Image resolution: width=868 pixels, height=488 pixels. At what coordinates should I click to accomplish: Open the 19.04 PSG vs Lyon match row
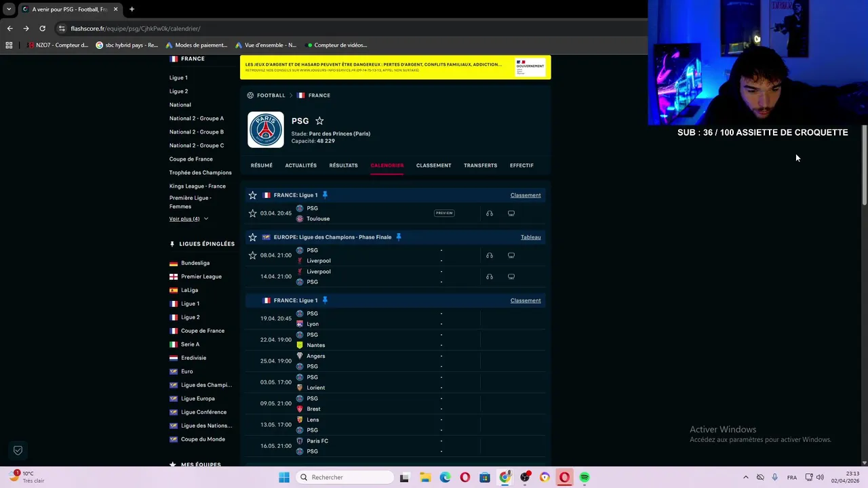[x=395, y=319]
